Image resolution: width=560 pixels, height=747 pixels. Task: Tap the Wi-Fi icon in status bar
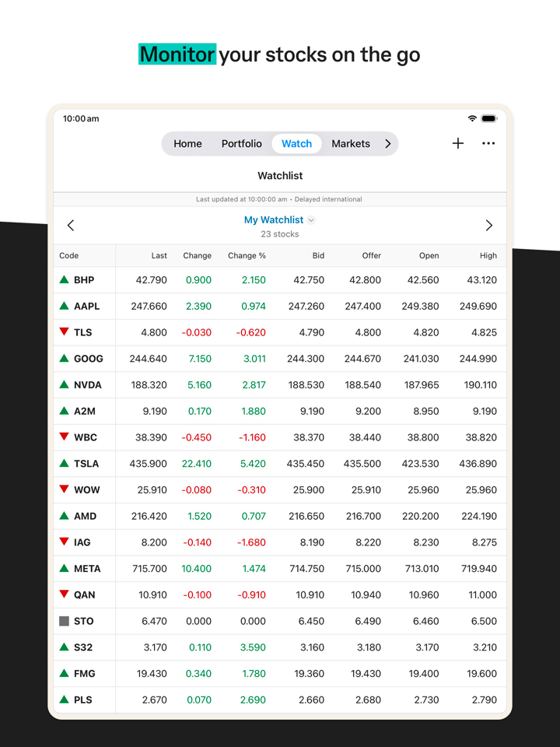[472, 118]
